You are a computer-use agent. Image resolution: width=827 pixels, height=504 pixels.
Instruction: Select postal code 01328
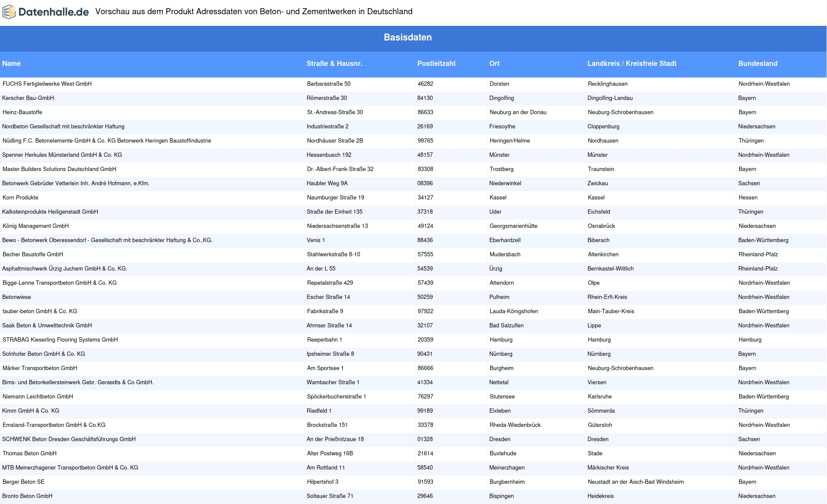pos(425,439)
